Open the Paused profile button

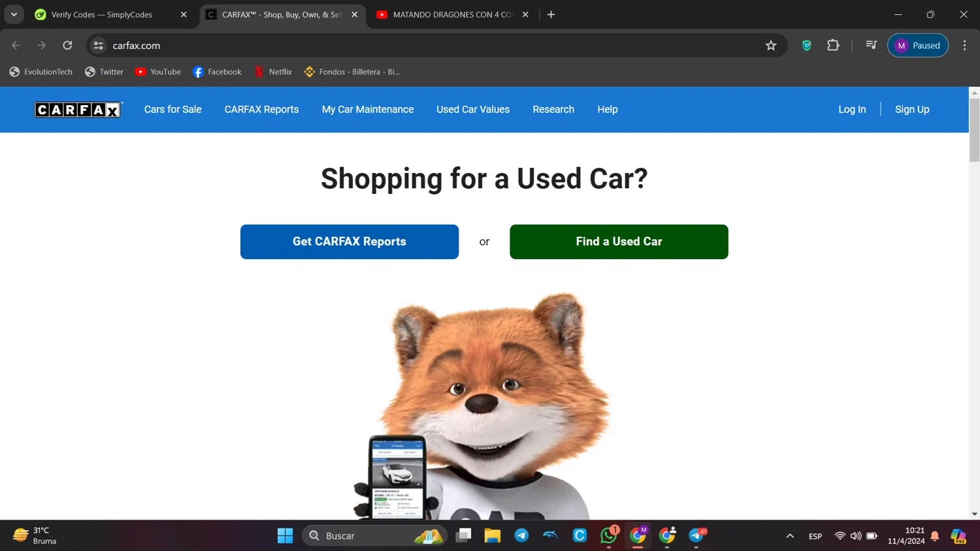pyautogui.click(x=918, y=45)
